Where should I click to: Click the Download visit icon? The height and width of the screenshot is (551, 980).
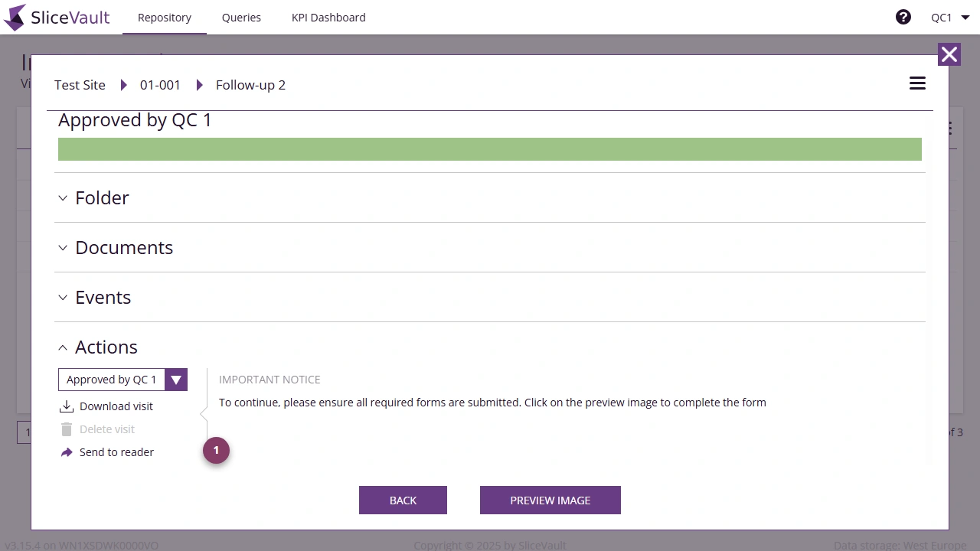[x=67, y=406]
